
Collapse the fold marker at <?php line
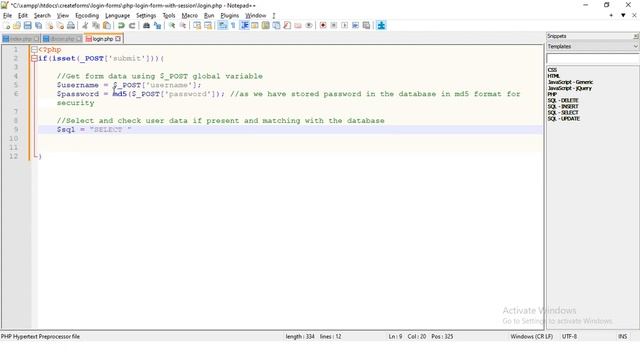click(34, 50)
